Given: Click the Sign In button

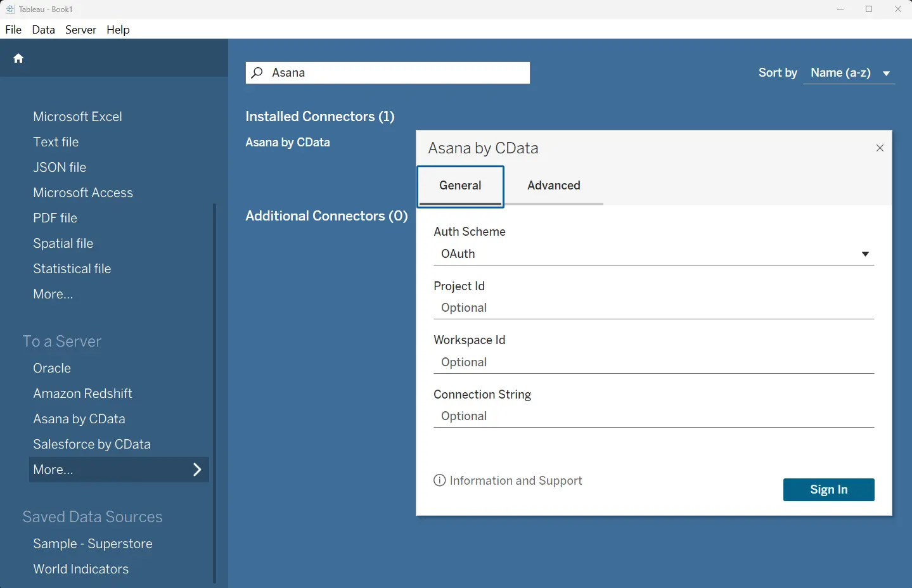Looking at the screenshot, I should (828, 489).
